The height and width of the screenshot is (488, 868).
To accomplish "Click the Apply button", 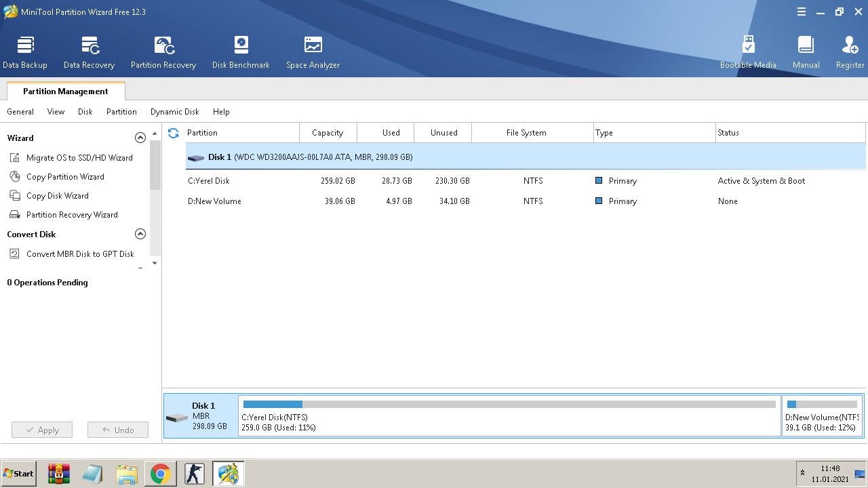I will tap(42, 430).
